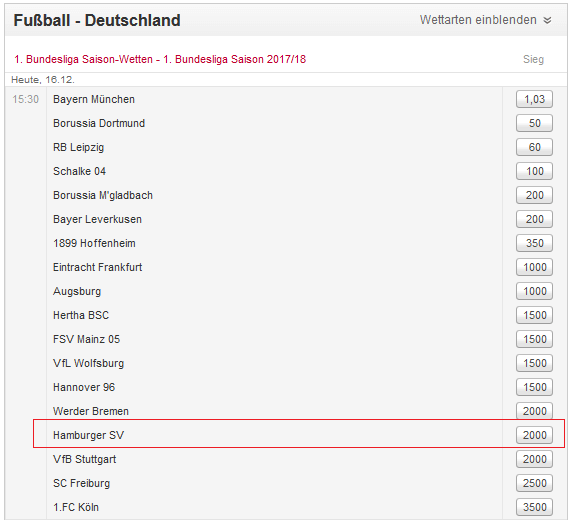
Task: Click the Augsburg team name
Action: tap(77, 291)
